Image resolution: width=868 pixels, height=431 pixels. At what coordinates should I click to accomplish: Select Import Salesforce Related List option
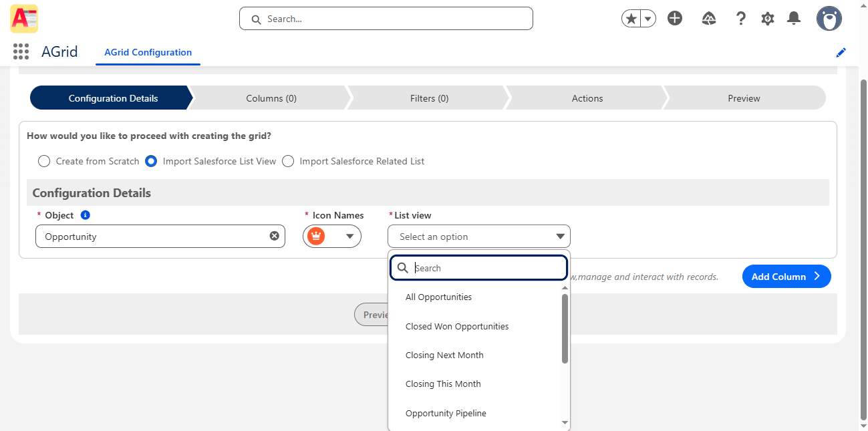coord(288,161)
